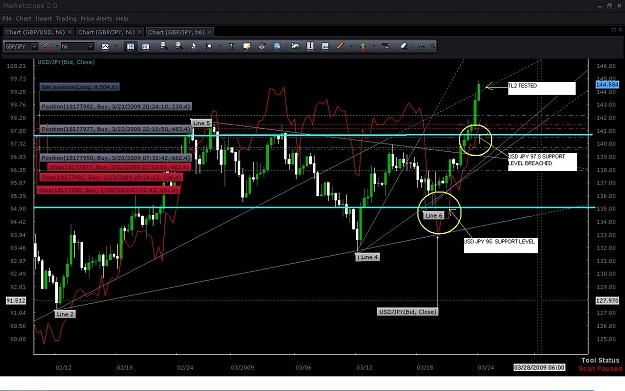Screen dimensions: 625x391
Task: Expand the line drawing tool dropdown
Action: [352, 47]
